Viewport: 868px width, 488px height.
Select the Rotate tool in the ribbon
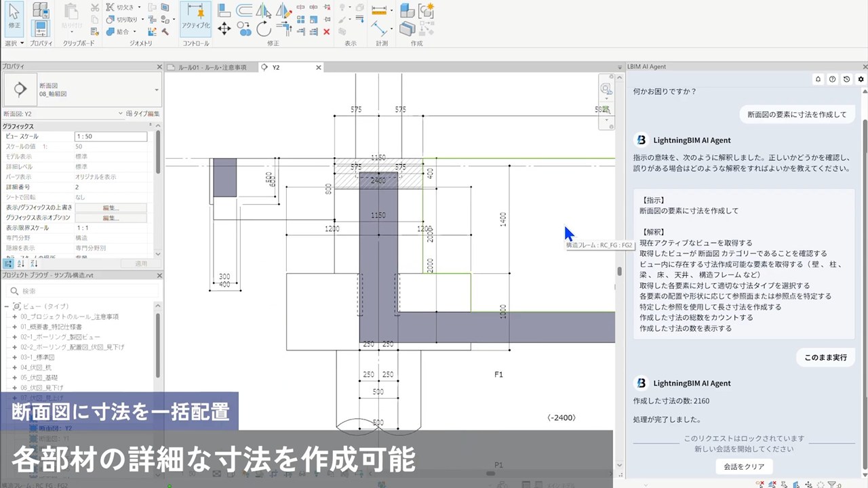pos(264,28)
